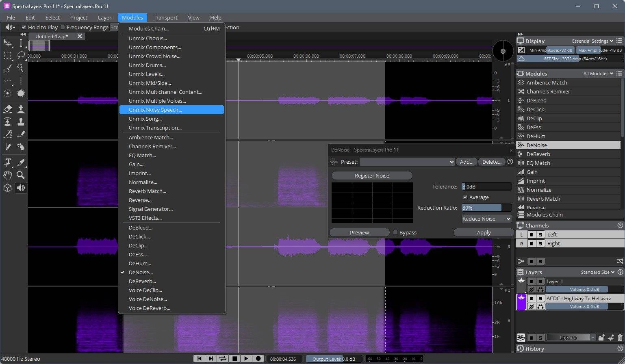Screen dimensions: 625x364
Task: Click the Tolerance value field
Action: tap(486, 186)
